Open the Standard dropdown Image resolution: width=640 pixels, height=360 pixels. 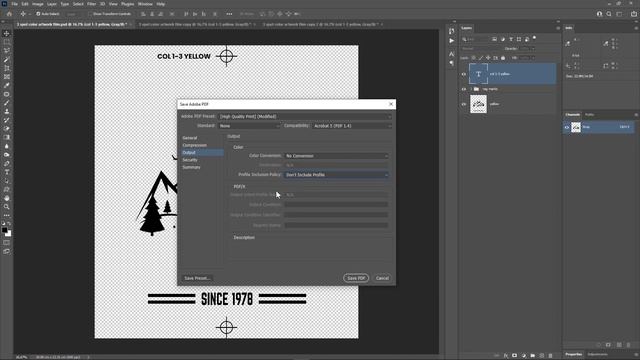(x=249, y=126)
